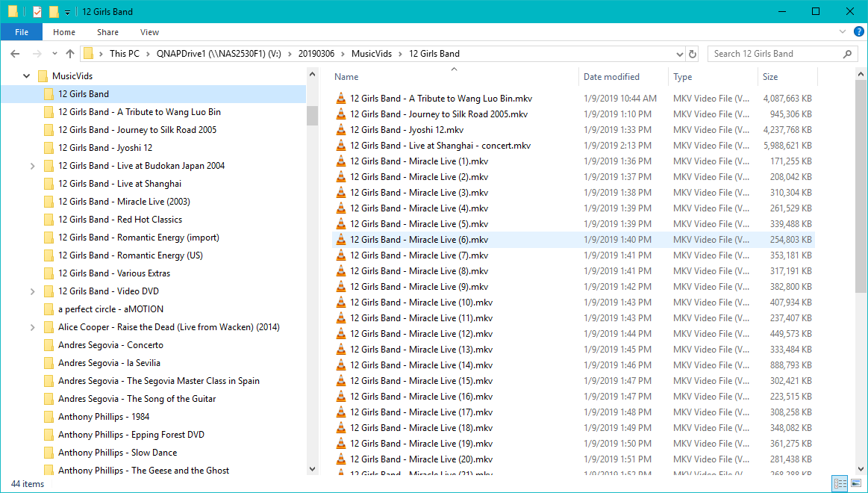
Task: Click the Properties icon in the quick access toolbar
Action: tap(37, 12)
